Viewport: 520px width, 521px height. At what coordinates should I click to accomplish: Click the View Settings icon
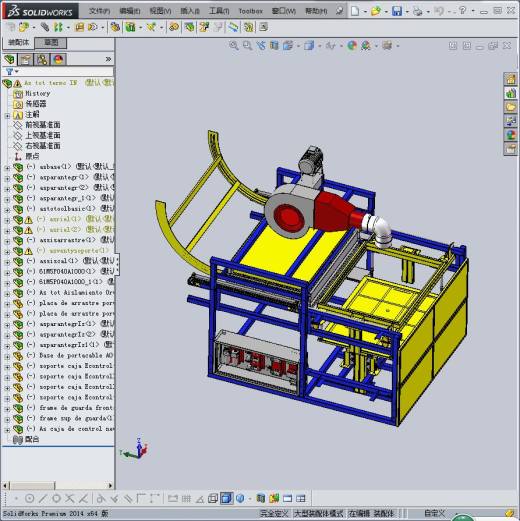coord(387,45)
